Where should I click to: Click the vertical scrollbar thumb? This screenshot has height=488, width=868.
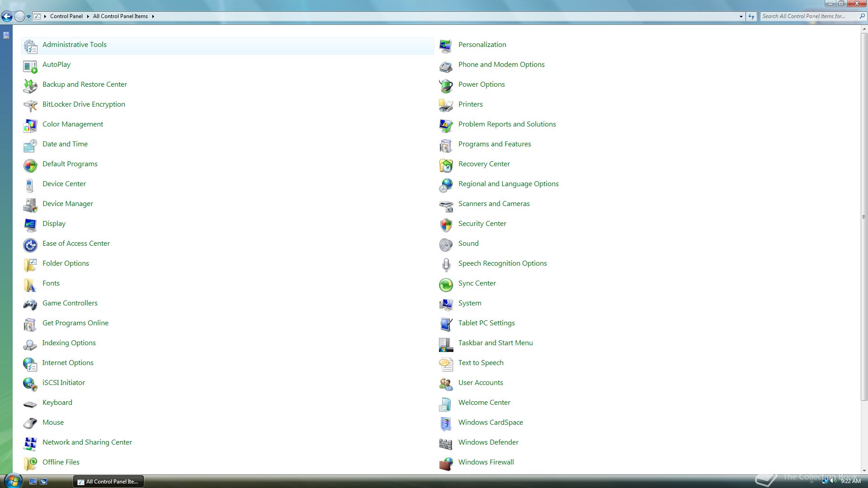(864, 217)
